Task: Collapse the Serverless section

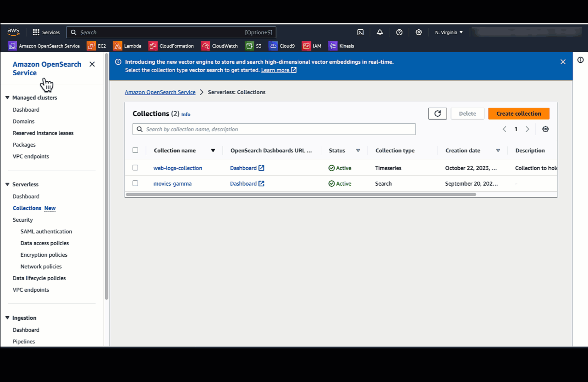Action: click(x=7, y=184)
